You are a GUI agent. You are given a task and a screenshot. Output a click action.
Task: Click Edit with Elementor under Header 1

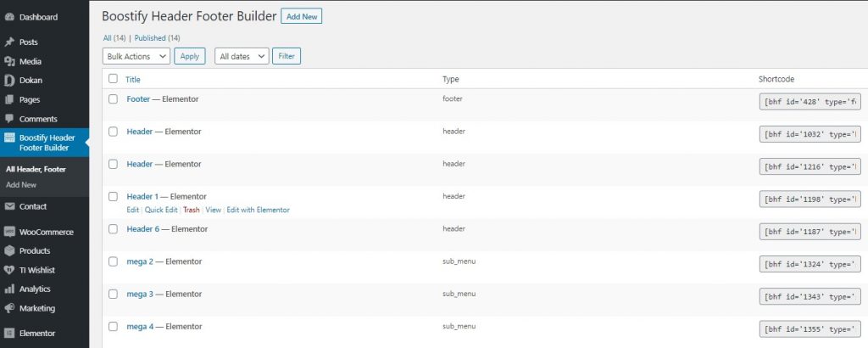point(258,210)
